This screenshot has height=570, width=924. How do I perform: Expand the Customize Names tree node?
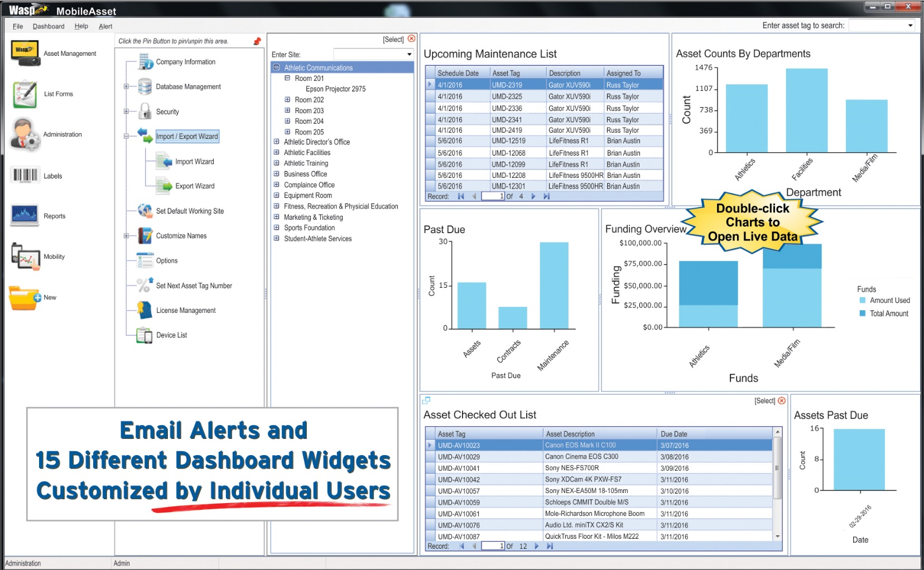click(x=126, y=236)
